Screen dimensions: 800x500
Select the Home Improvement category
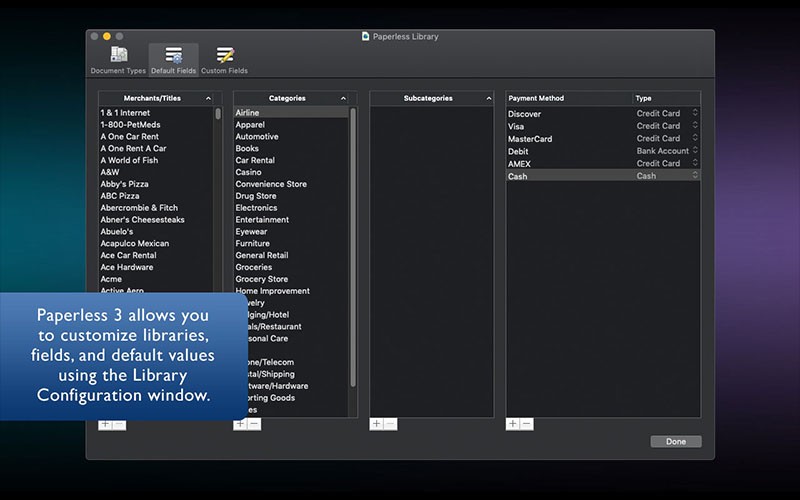[291, 291]
